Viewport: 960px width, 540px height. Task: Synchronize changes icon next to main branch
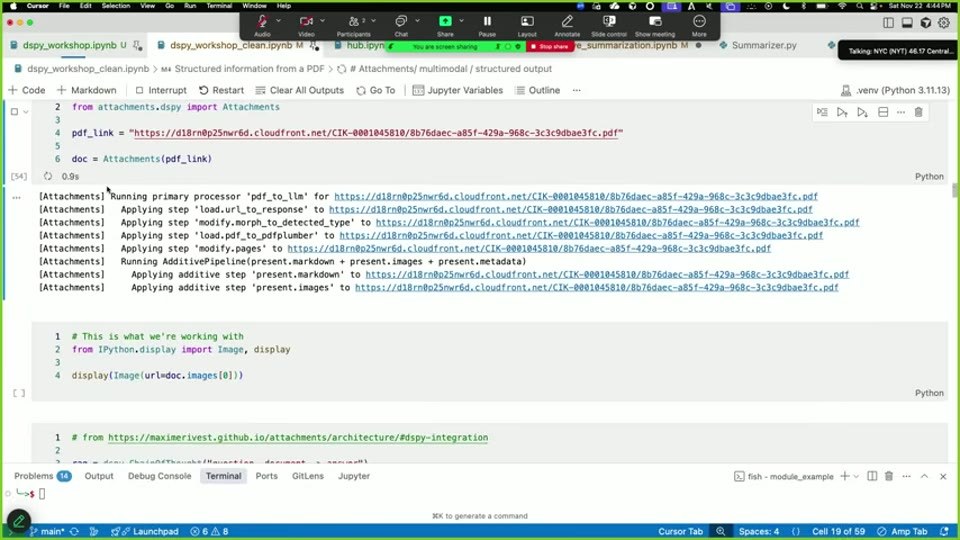74,531
